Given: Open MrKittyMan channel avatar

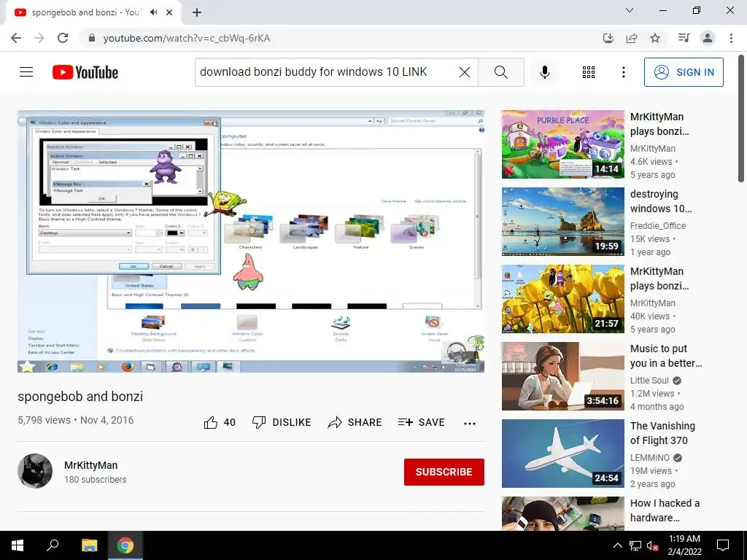Looking at the screenshot, I should coord(35,471).
